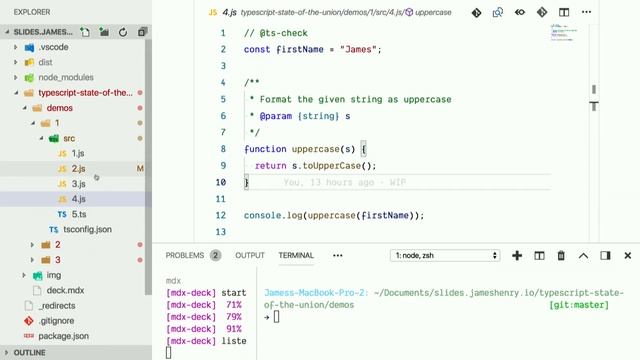Open panel overflow ellipsis next to Terminal
The image size is (640, 360).
(x=338, y=256)
